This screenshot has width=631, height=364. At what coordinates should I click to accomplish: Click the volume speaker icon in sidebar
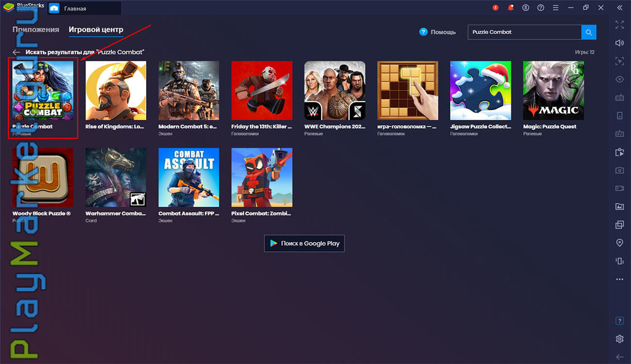point(620,43)
